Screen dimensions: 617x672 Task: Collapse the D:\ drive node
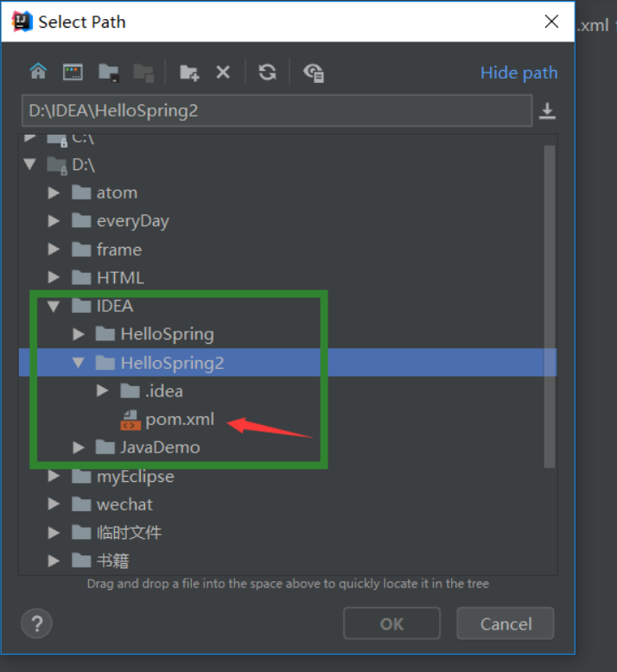tap(29, 164)
